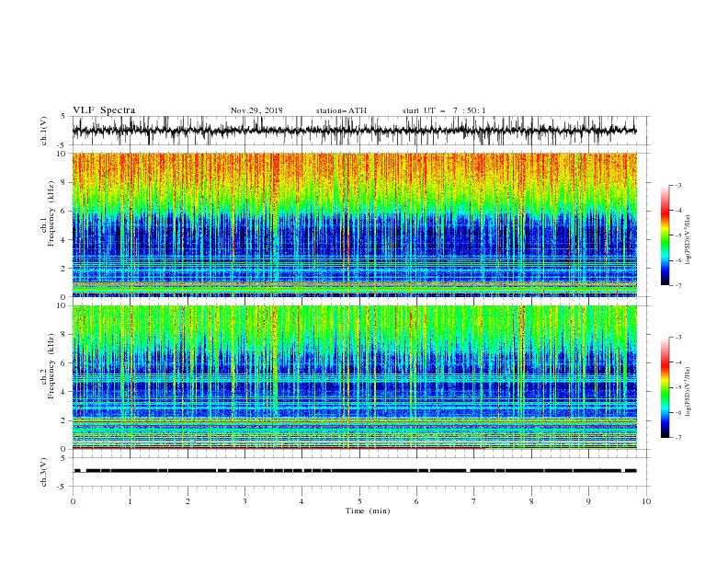728x563 pixels.
Task: Click the ch.1 voltage waveform trace
Action: [354, 131]
